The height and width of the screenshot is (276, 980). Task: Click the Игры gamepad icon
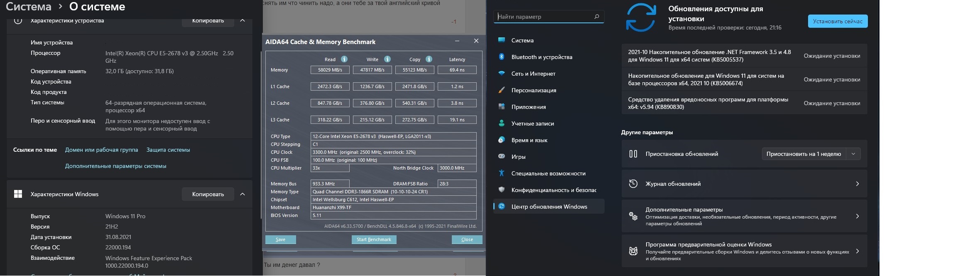tap(502, 156)
